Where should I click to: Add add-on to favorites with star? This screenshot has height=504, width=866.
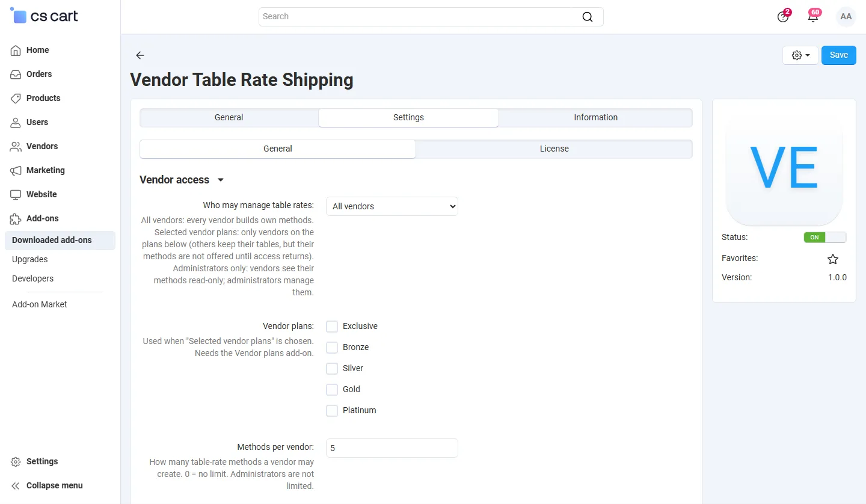pyautogui.click(x=833, y=259)
